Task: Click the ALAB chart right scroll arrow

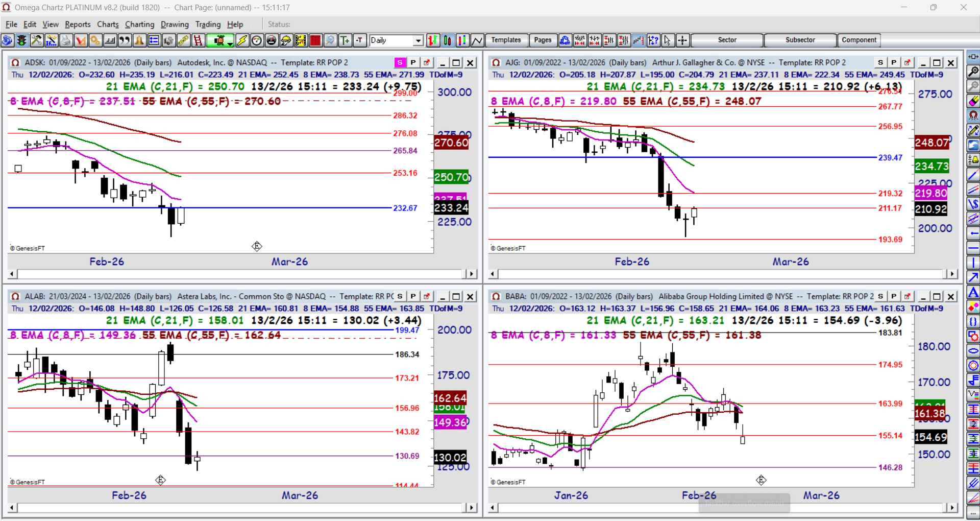Action: [472, 508]
